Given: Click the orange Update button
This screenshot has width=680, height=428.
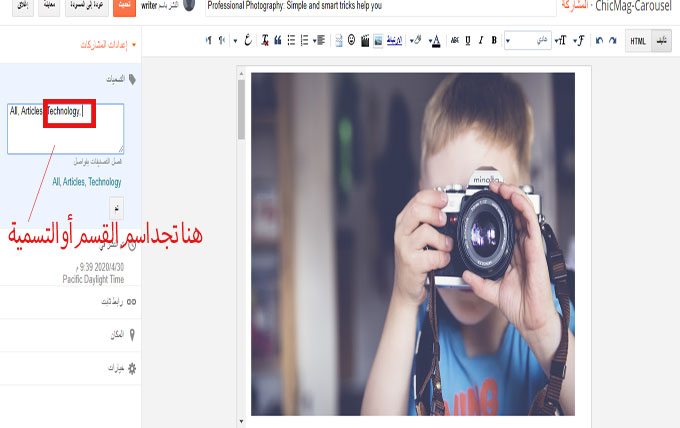Looking at the screenshot, I should tap(124, 6).
